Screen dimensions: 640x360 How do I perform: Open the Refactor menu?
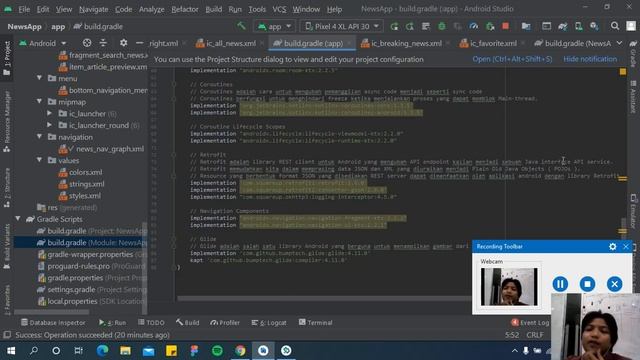pyautogui.click(x=184, y=9)
